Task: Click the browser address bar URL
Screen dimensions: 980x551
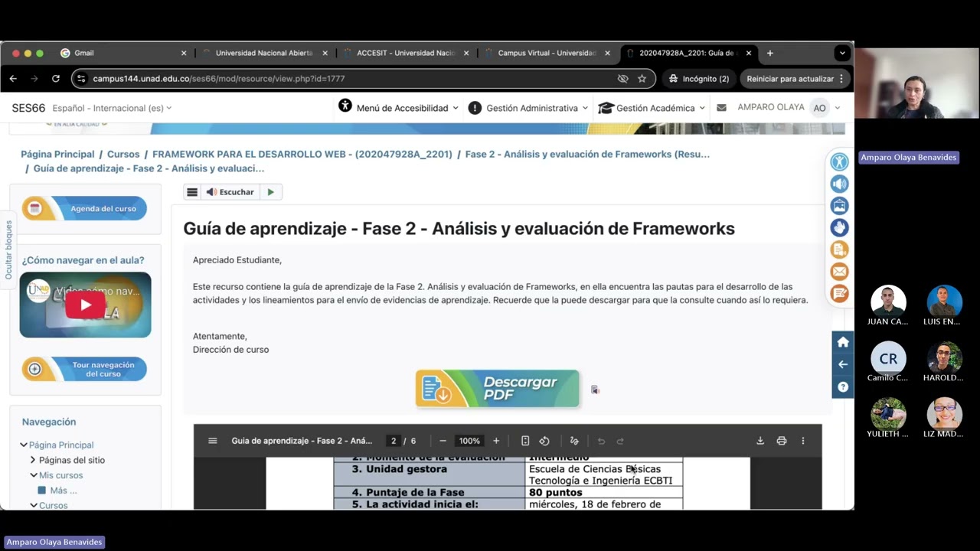Action: (x=219, y=78)
